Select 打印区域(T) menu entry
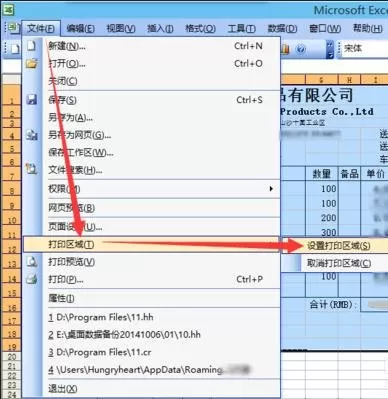 tap(151, 244)
